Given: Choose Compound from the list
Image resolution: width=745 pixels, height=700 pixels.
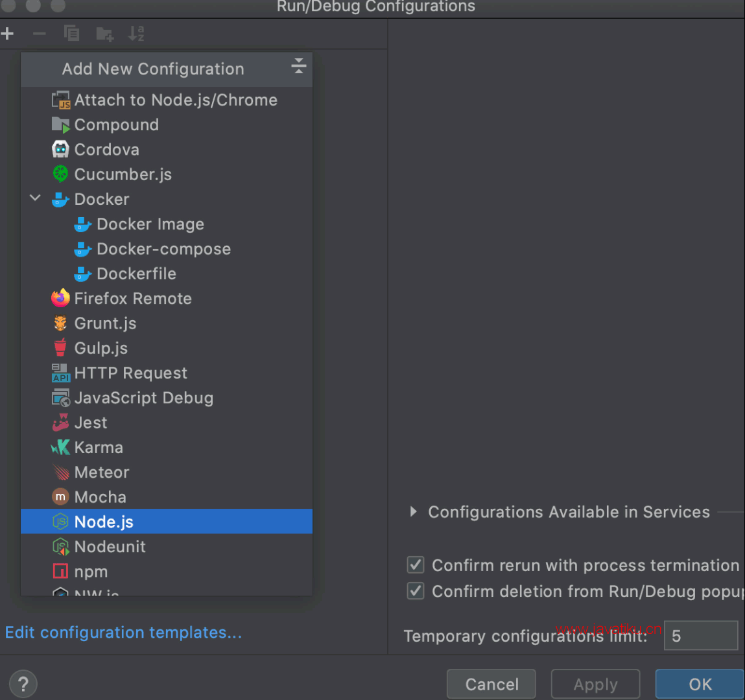Looking at the screenshot, I should tap(167, 125).
